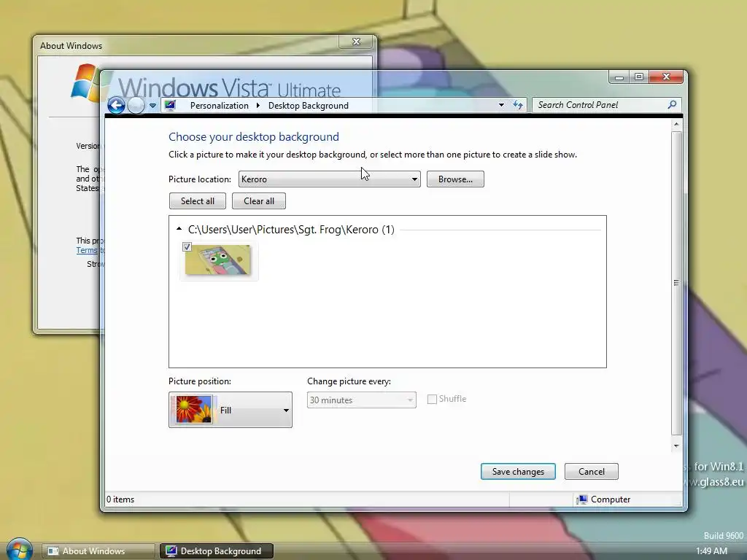This screenshot has height=560, width=747.
Task: Minimize the Desktop Background window
Action: tap(619, 77)
